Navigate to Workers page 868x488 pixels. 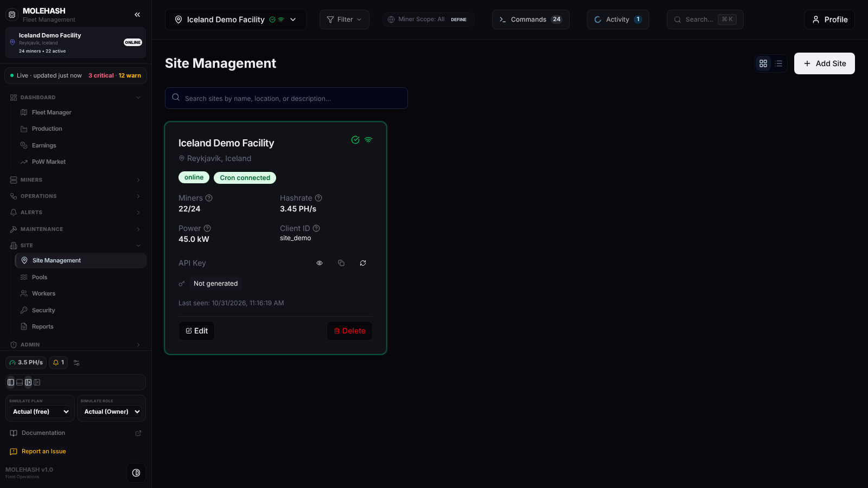tap(81, 293)
